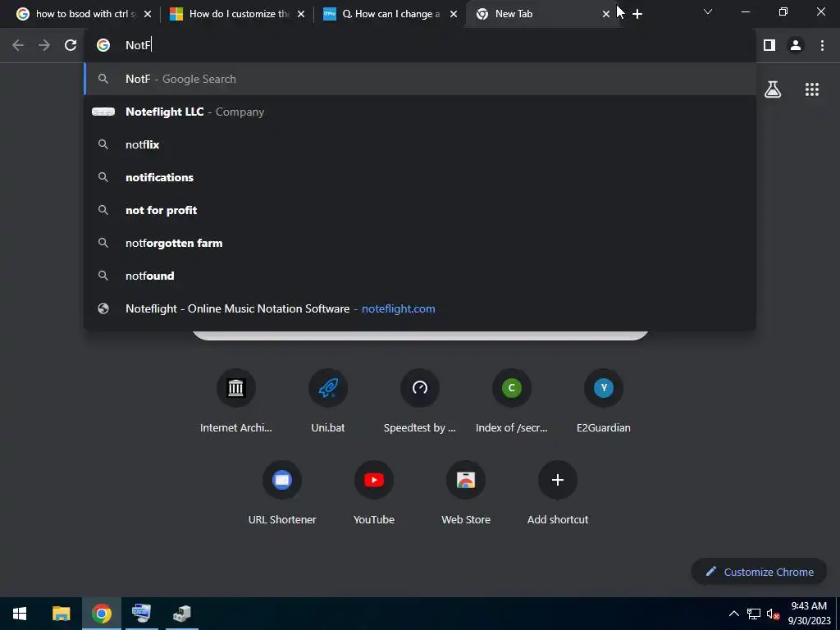Click the Chrome taskbar icon
This screenshot has width=840, height=630.
[101, 614]
